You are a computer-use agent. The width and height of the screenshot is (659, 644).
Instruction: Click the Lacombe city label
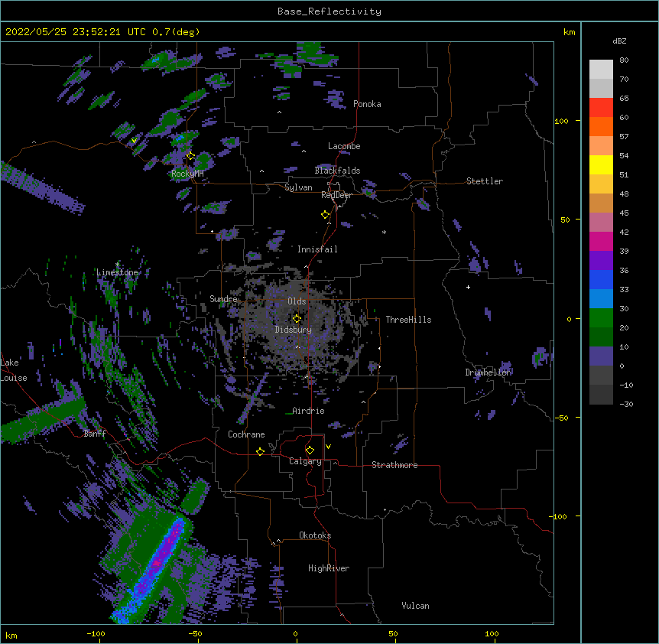tap(344, 146)
